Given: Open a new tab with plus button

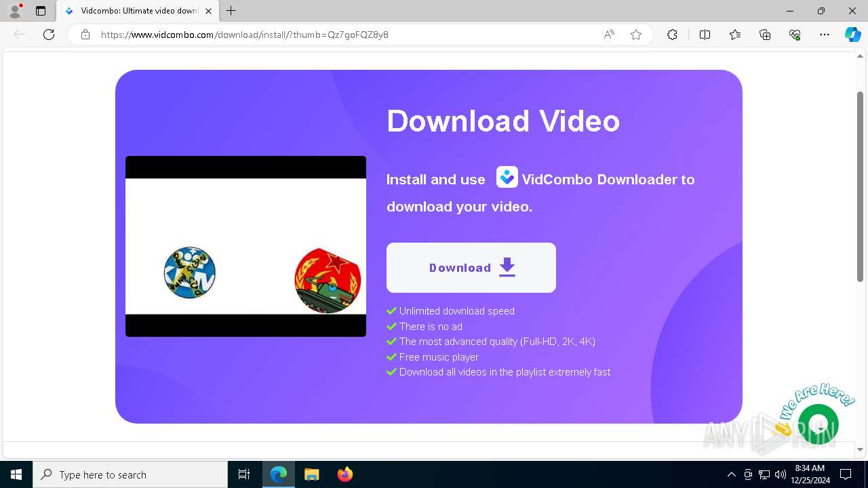Looking at the screenshot, I should [x=231, y=11].
